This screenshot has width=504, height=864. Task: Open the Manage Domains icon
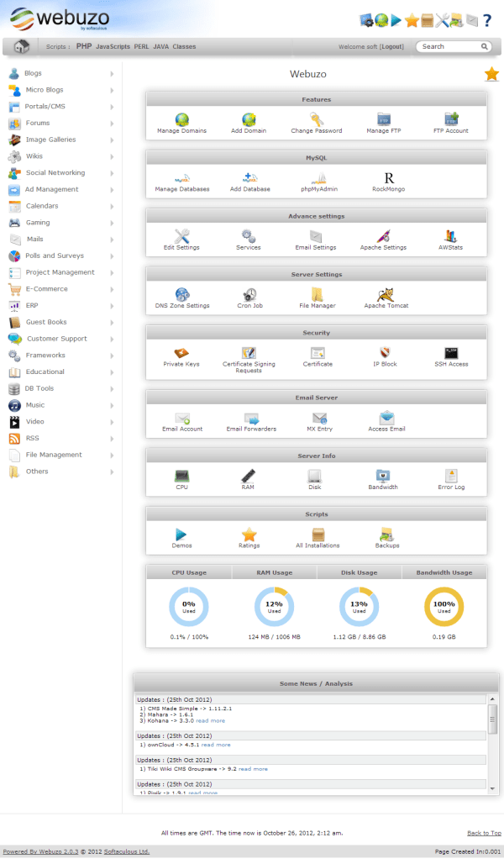(x=181, y=119)
